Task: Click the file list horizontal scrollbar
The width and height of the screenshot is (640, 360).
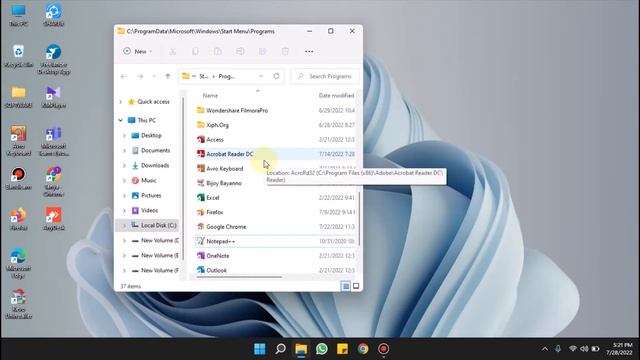Action: coord(239,277)
